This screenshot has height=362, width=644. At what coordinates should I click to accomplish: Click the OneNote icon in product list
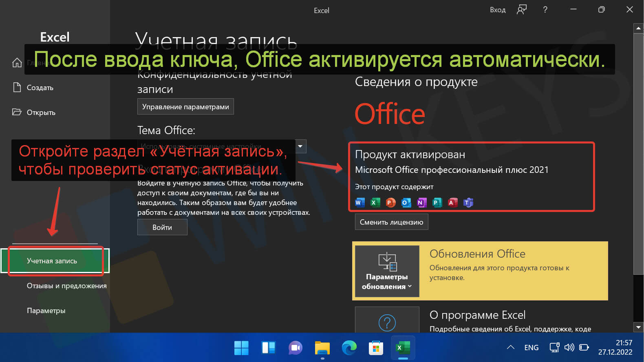(x=421, y=203)
